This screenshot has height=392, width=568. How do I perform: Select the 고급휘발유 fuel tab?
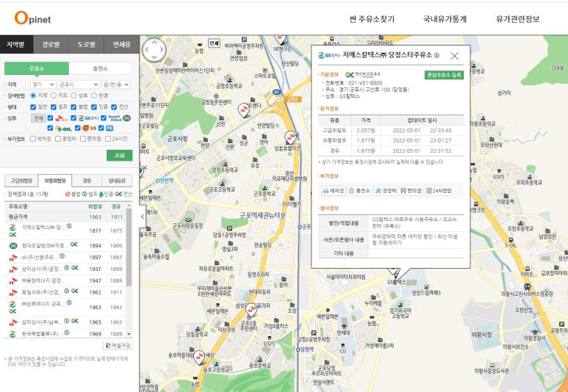21,181
